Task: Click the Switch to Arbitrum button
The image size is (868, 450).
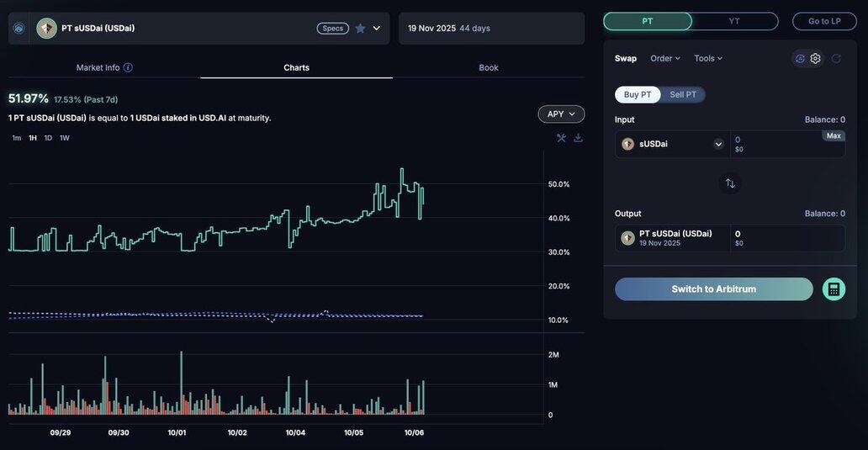Action: click(x=713, y=289)
